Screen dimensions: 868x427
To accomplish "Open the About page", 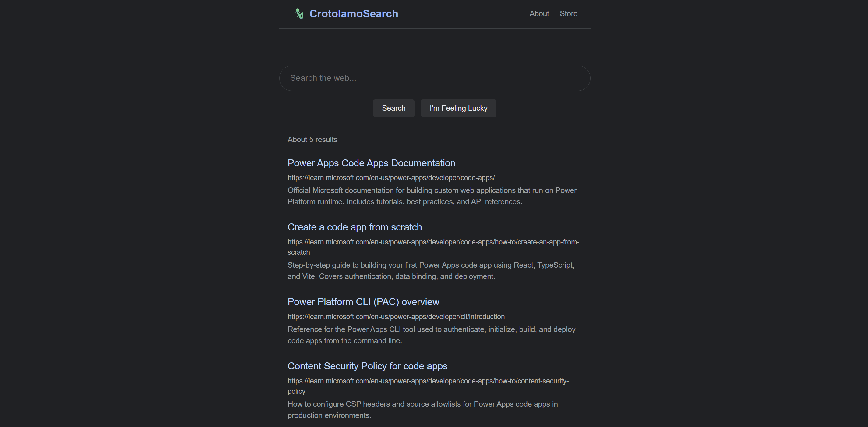I will (x=539, y=14).
